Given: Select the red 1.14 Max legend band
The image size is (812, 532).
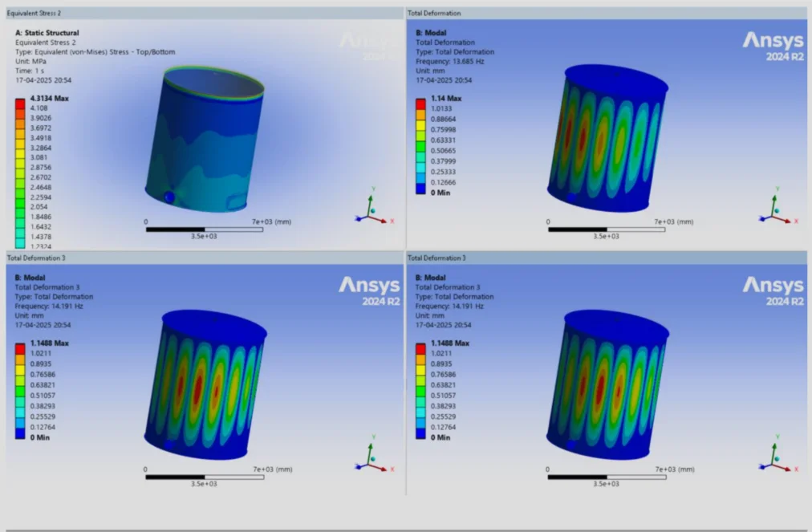Looking at the screenshot, I should click(x=421, y=104).
